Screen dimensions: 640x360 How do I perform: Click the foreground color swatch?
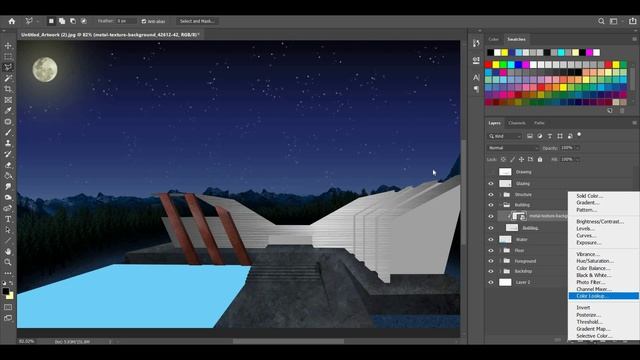click(x=5, y=291)
